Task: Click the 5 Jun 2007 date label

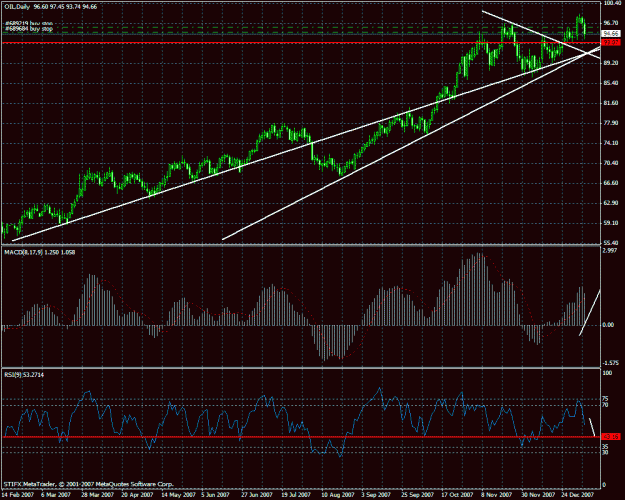Action: [216, 494]
